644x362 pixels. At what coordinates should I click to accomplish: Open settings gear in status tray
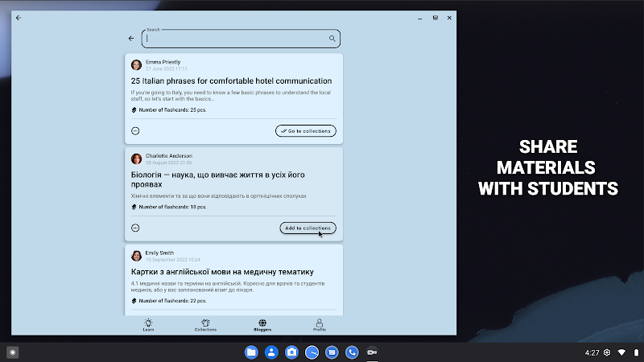tap(607, 352)
